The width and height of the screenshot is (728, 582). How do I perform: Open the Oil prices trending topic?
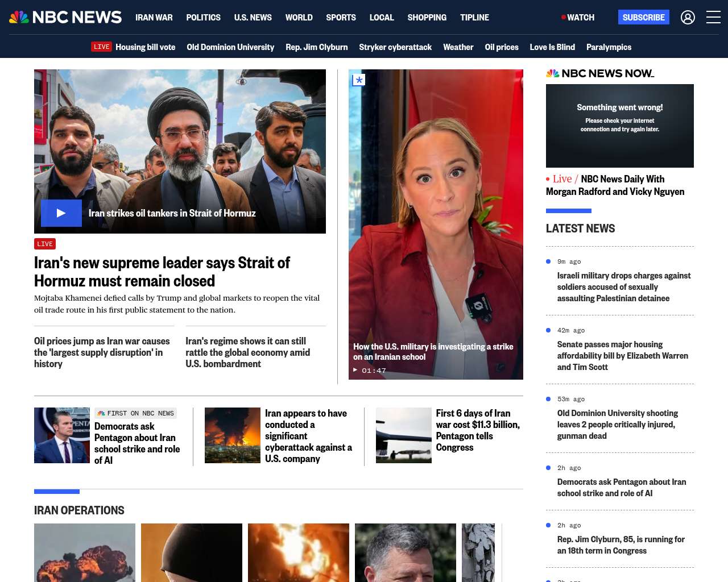point(501,47)
